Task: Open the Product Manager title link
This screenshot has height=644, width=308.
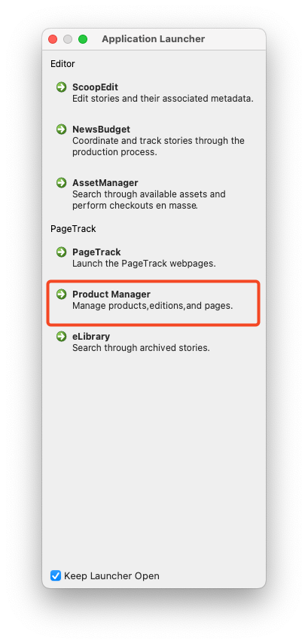Action: [x=111, y=294]
